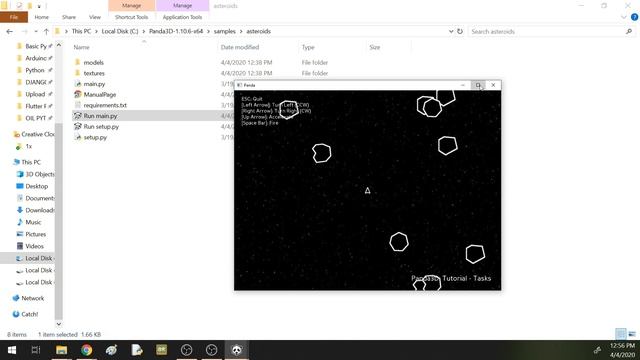Open Explorer help question icon
Viewport: 640px width, 360px height.
click(634, 17)
